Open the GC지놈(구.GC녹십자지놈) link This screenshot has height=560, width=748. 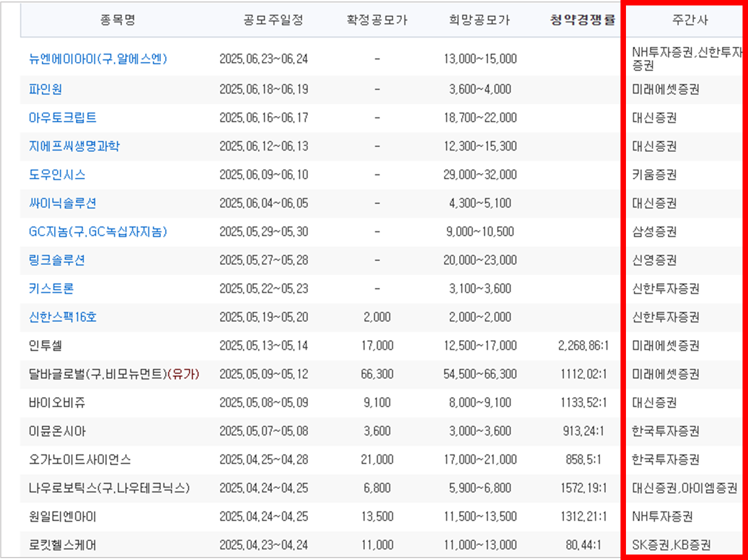98,231
